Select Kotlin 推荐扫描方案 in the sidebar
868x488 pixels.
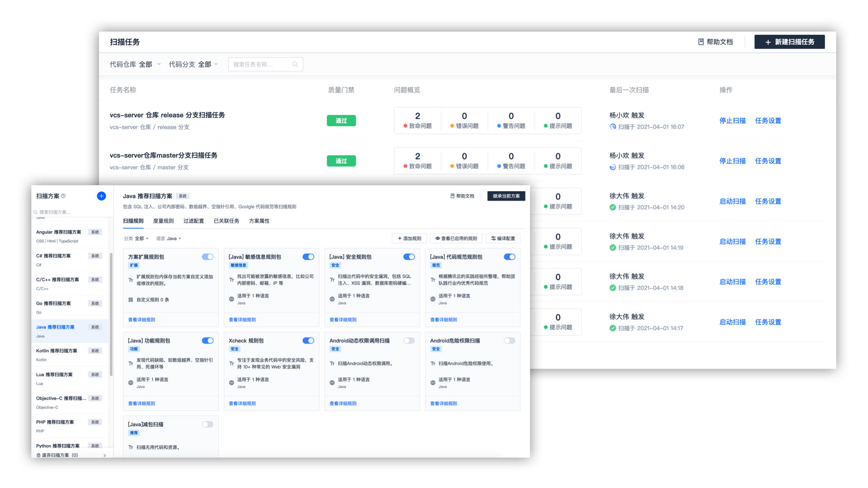[x=57, y=351]
